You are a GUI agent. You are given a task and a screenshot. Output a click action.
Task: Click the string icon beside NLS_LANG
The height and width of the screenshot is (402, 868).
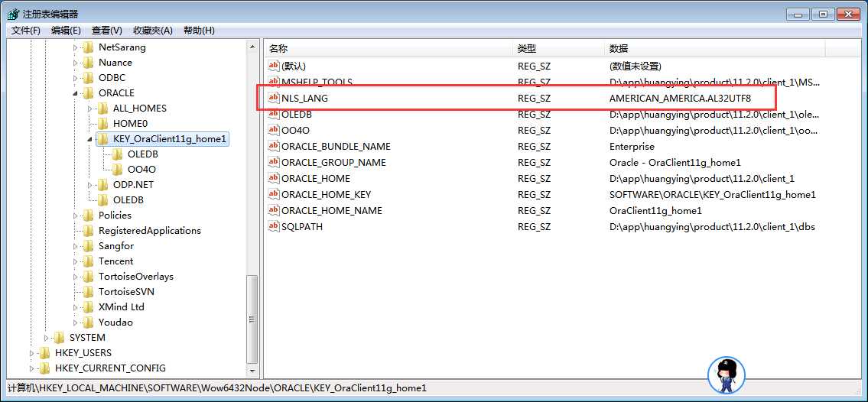click(x=274, y=98)
